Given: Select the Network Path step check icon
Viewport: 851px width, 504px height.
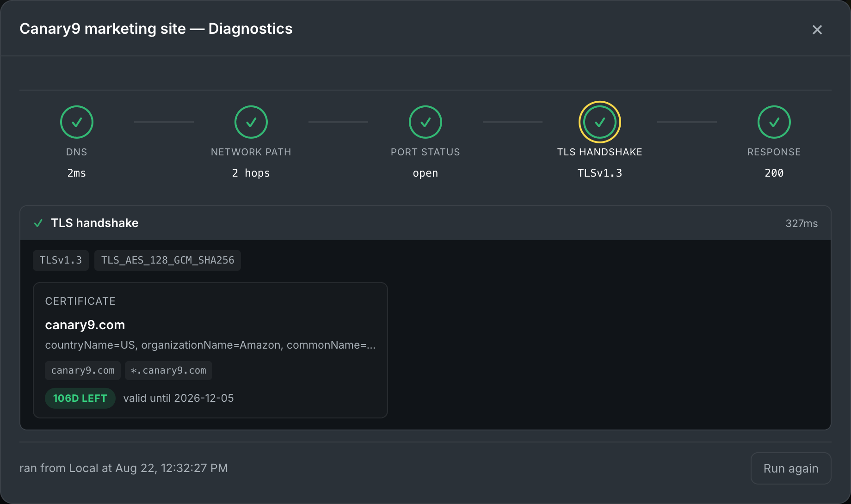Looking at the screenshot, I should click(251, 122).
